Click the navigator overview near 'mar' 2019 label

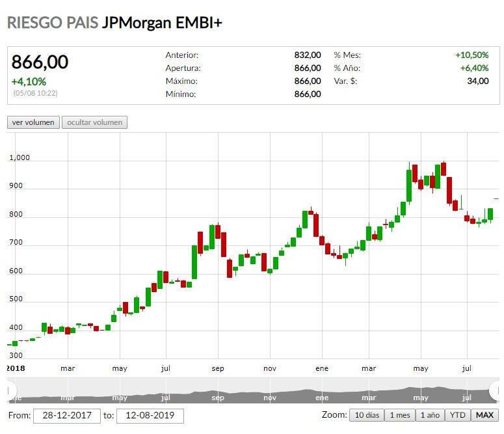click(x=369, y=398)
